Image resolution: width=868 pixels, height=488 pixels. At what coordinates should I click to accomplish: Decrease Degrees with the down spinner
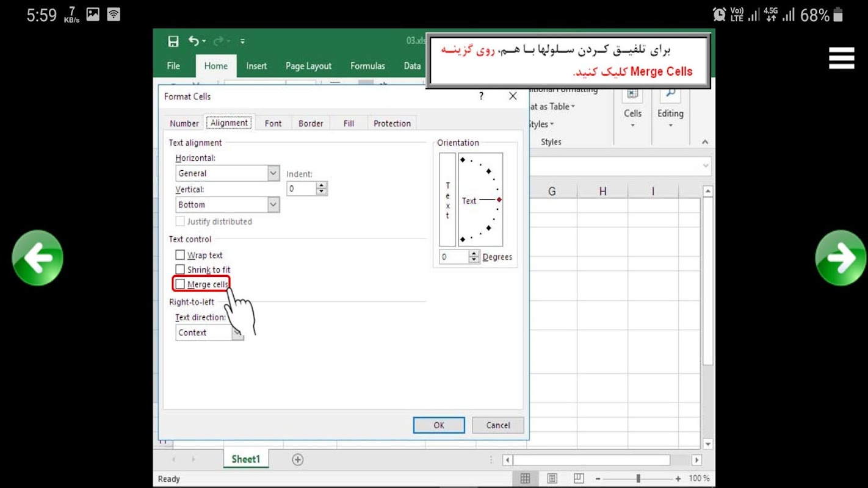tap(474, 260)
